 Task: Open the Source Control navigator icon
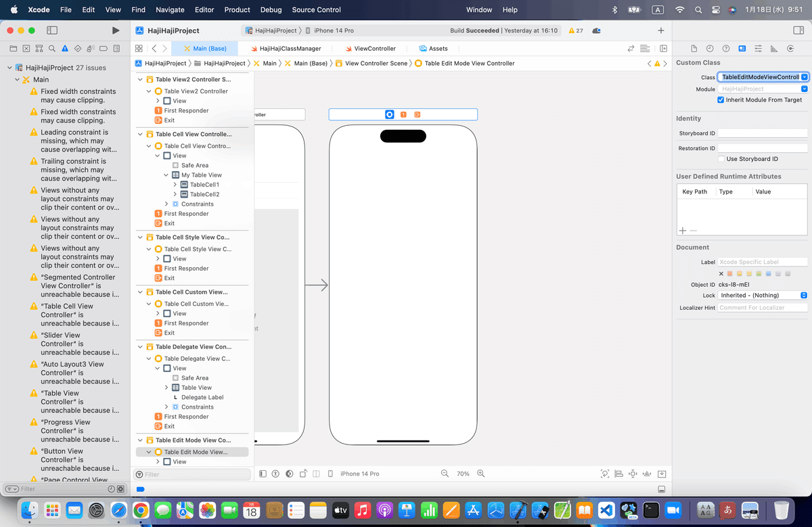(26, 49)
